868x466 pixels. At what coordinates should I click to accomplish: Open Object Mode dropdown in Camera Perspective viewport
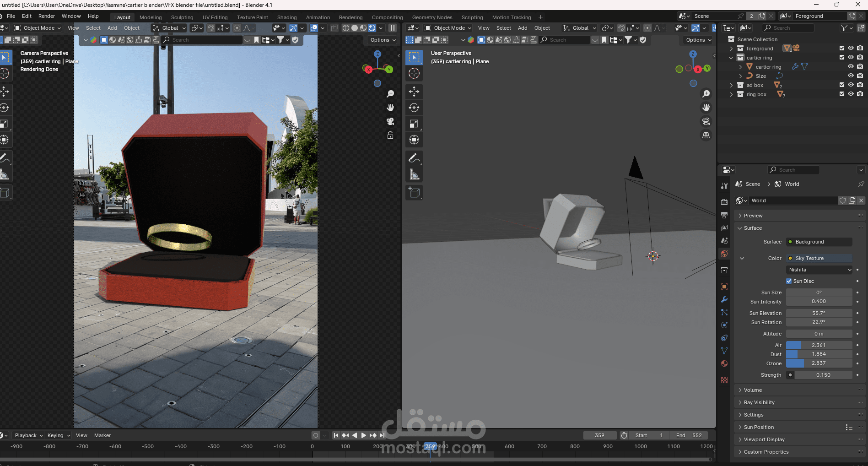click(38, 28)
